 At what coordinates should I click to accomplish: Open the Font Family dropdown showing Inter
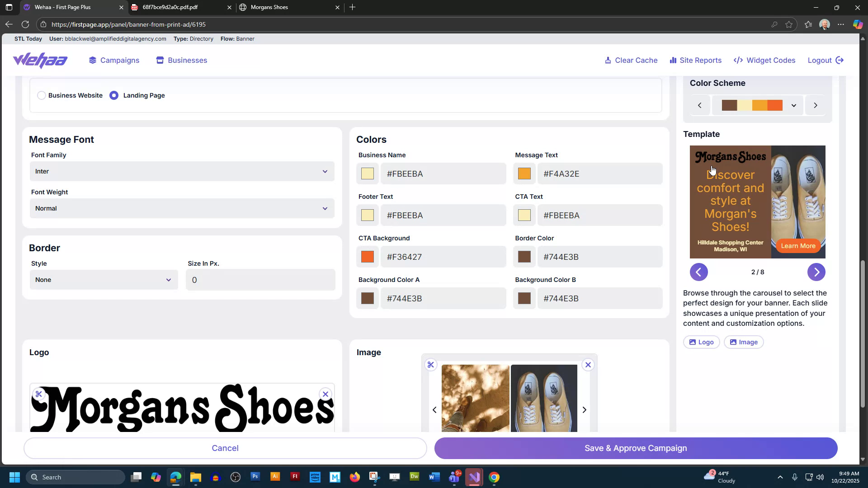point(182,171)
